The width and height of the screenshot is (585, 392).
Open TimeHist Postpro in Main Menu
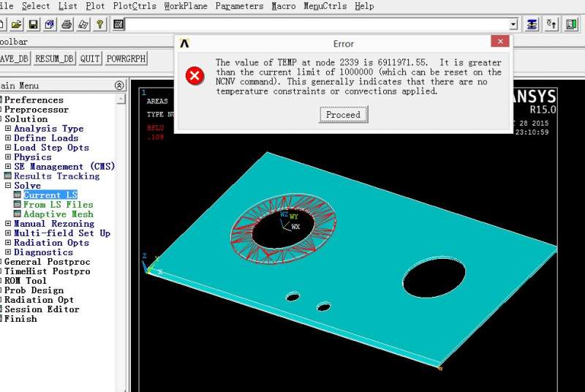pyautogui.click(x=47, y=271)
